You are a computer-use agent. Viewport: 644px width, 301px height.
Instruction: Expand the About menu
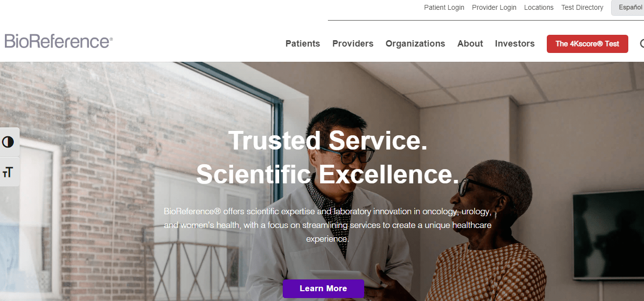point(469,44)
